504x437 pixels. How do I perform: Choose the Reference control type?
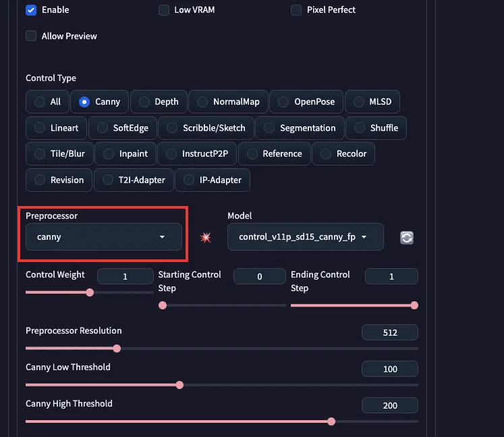275,154
